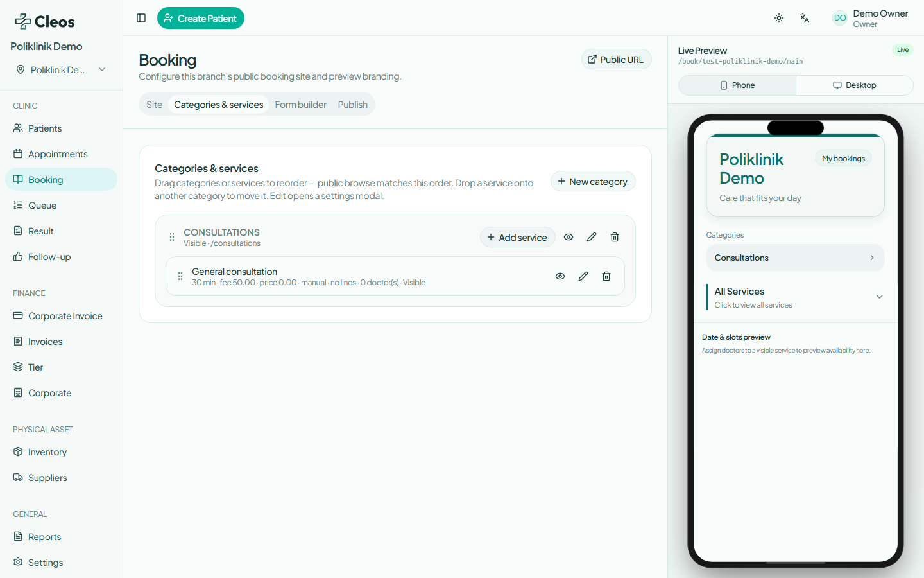Toggle visibility of CONSULTATIONS category

pos(569,237)
